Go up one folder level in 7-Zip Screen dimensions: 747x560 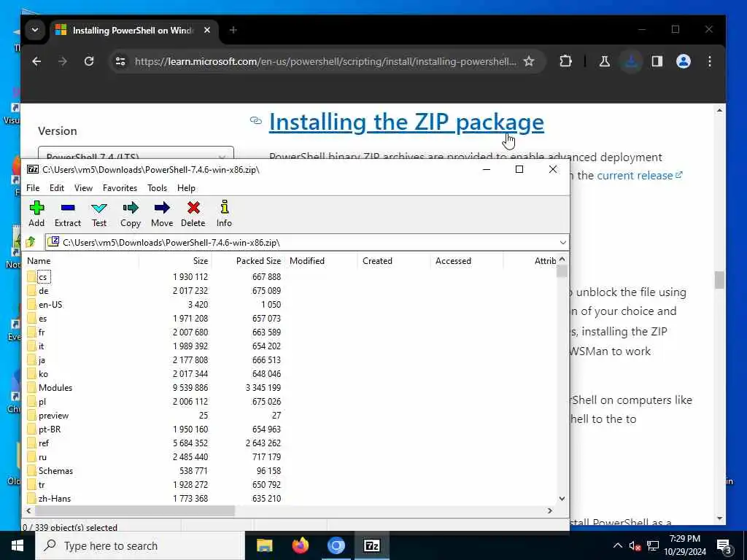(31, 242)
